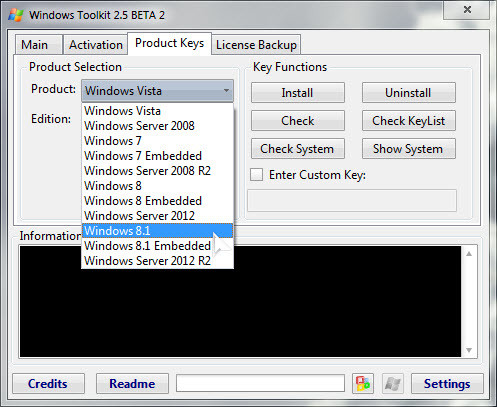This screenshot has width=497, height=407.
Task: Close the Windows Toolkit window
Action: coord(467,10)
